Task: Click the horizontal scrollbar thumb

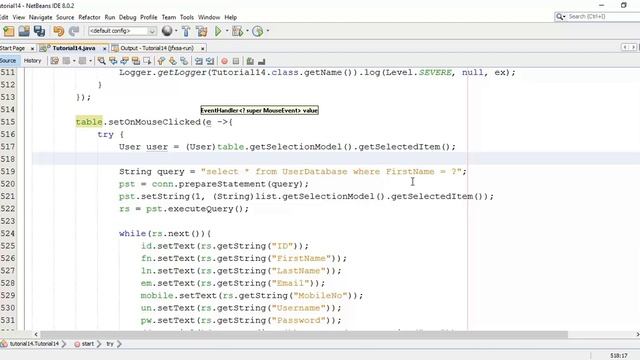Action: click(x=304, y=334)
